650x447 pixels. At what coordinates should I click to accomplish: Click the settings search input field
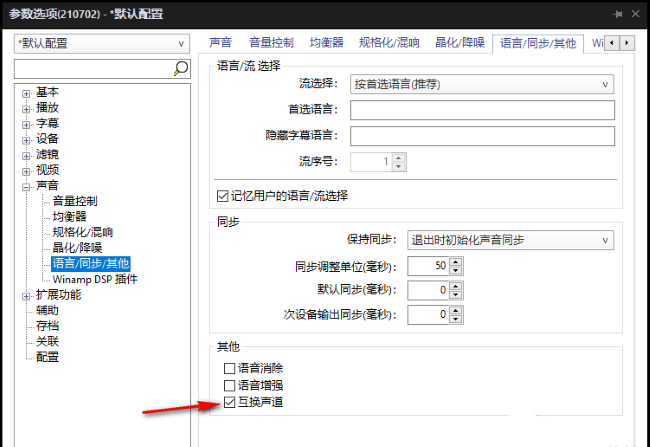[93, 69]
